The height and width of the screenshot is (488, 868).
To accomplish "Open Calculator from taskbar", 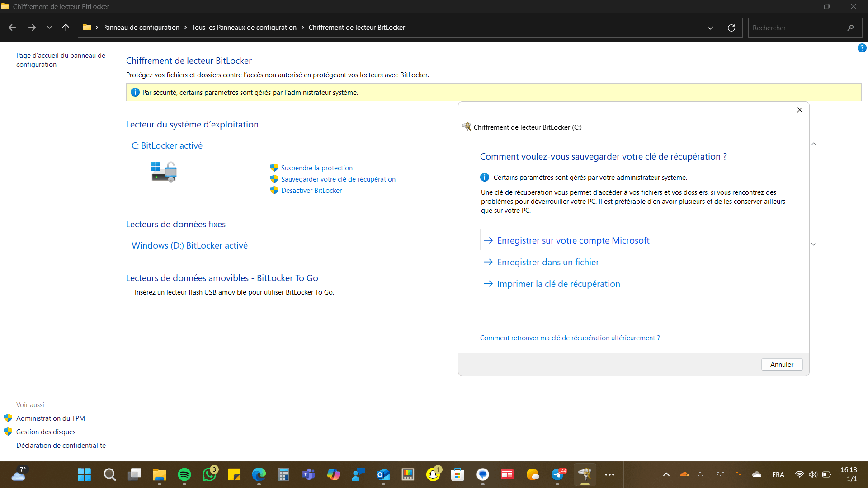I will 284,474.
